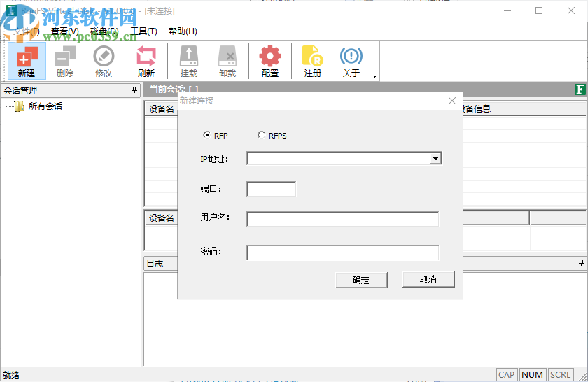Cancel with the 取消 button
The width and height of the screenshot is (588, 382).
[428, 279]
